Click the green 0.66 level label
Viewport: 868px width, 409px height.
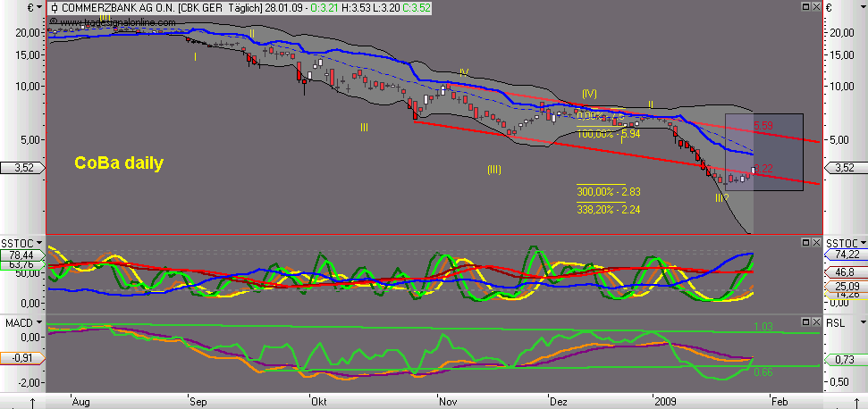point(763,372)
